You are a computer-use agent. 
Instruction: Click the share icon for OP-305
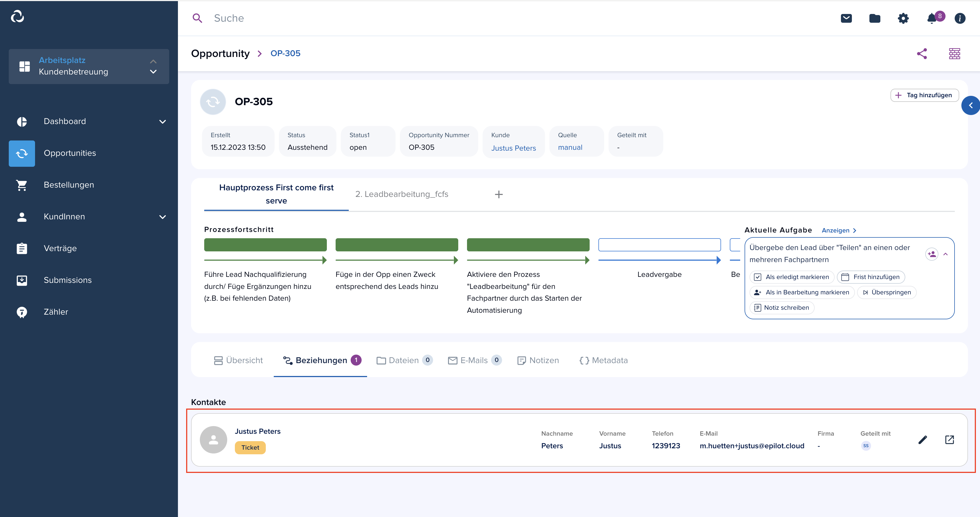[x=922, y=54]
